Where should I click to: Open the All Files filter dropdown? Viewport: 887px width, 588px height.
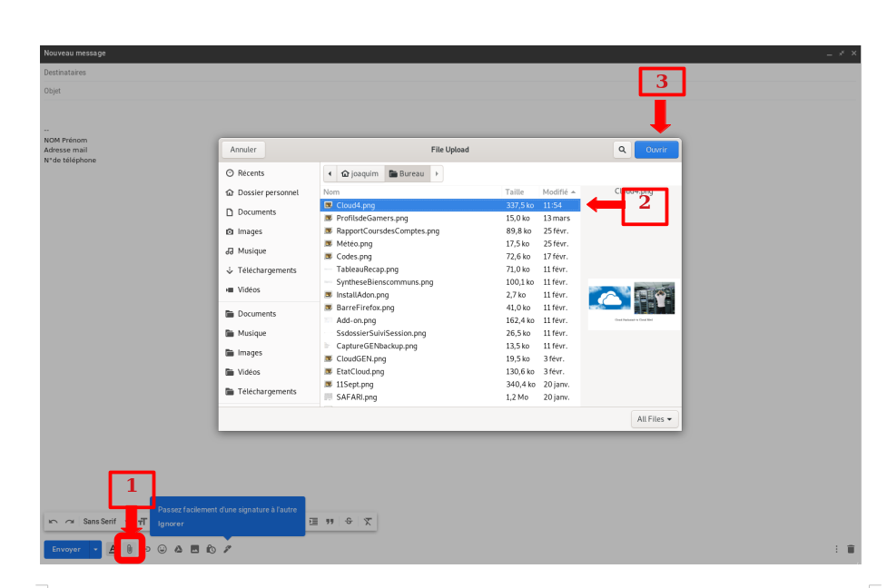coord(655,419)
